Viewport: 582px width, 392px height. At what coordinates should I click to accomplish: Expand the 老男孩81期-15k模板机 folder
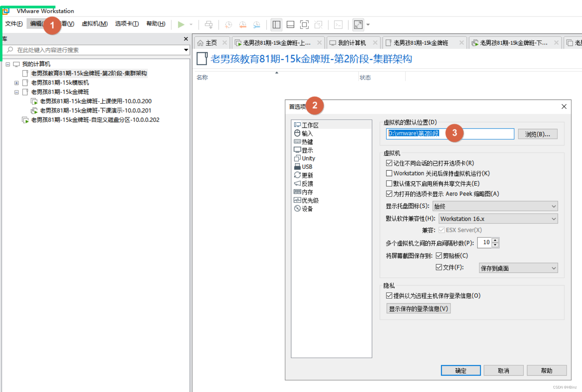tap(16, 83)
